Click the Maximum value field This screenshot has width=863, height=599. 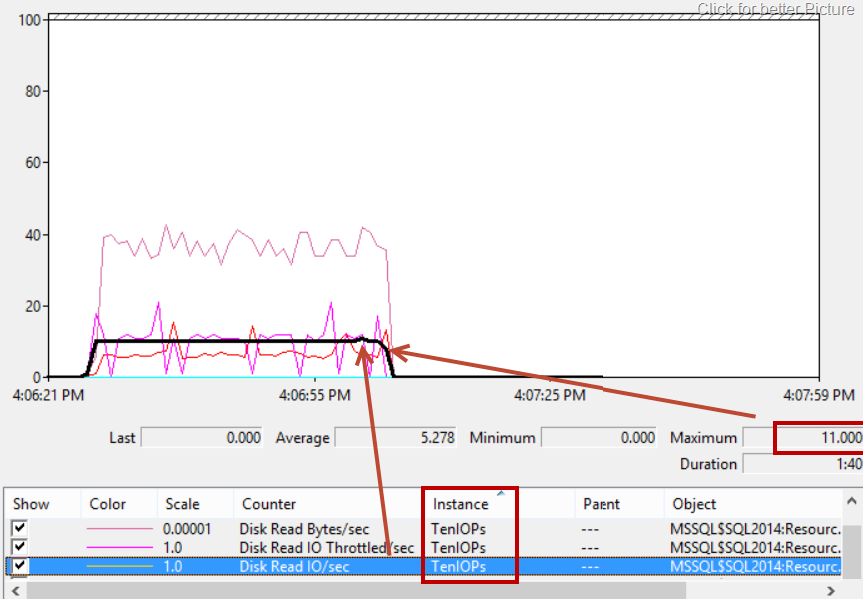[817, 437]
